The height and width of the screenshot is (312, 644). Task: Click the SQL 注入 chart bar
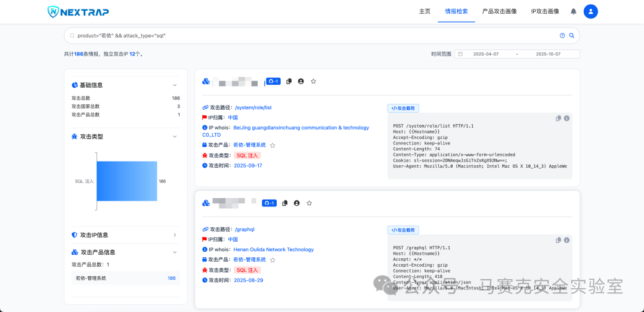pos(127,181)
